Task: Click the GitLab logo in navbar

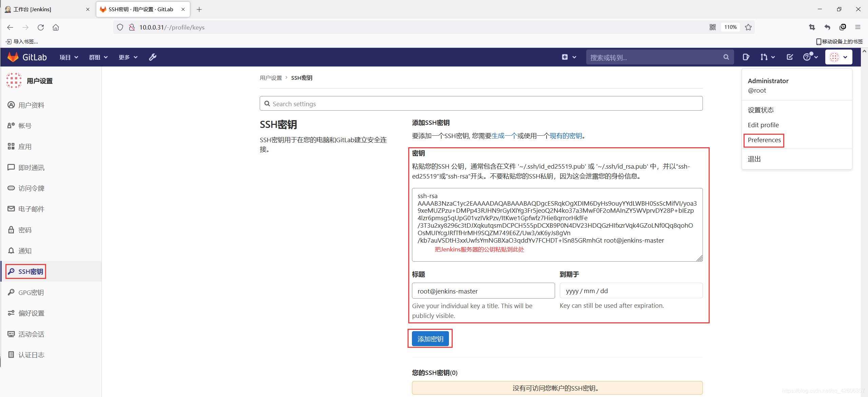Action: tap(27, 57)
